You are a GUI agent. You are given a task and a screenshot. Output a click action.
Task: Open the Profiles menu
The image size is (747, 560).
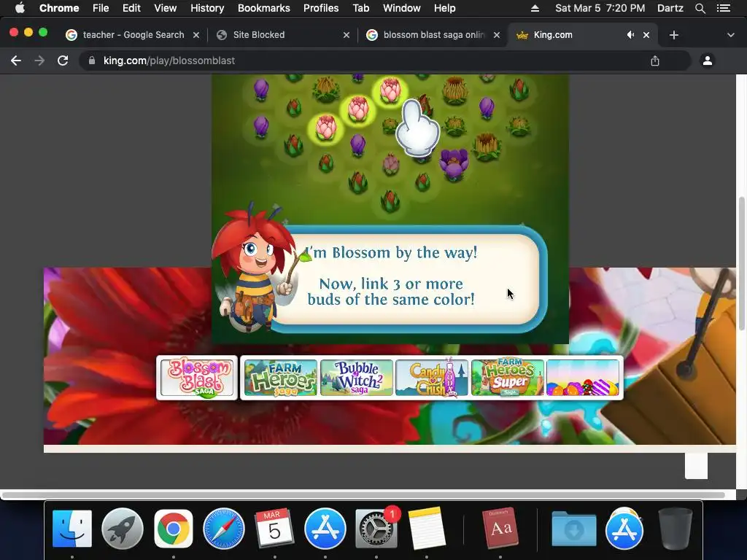pyautogui.click(x=321, y=8)
